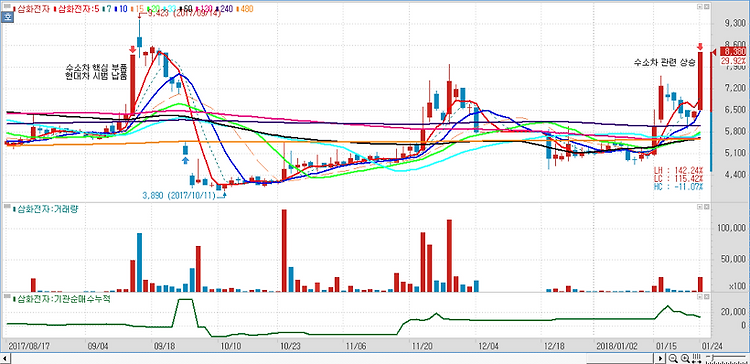Click the tallest volume bar near 10/23
This screenshot has height=364, width=750.
pos(284,251)
